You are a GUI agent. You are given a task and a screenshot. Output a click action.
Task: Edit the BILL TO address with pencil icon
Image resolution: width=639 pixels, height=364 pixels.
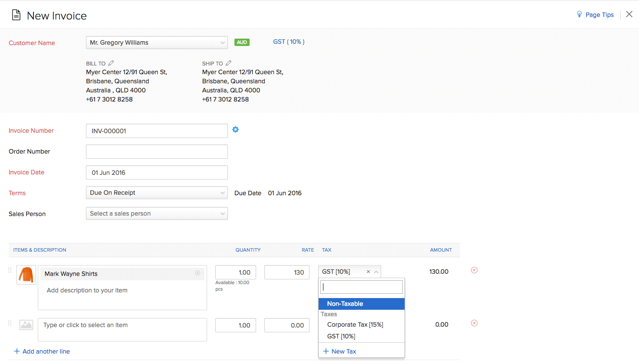pyautogui.click(x=111, y=63)
